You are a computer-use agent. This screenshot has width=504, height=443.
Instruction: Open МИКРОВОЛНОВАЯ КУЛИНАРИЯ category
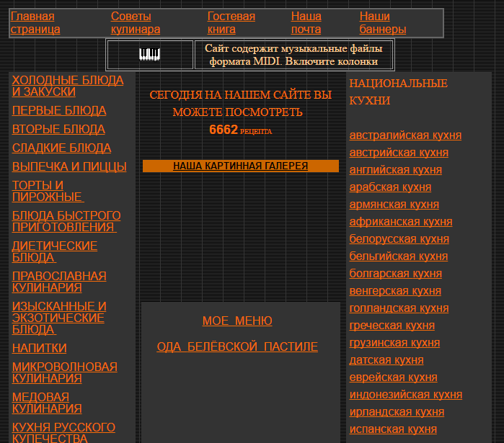[x=64, y=372]
